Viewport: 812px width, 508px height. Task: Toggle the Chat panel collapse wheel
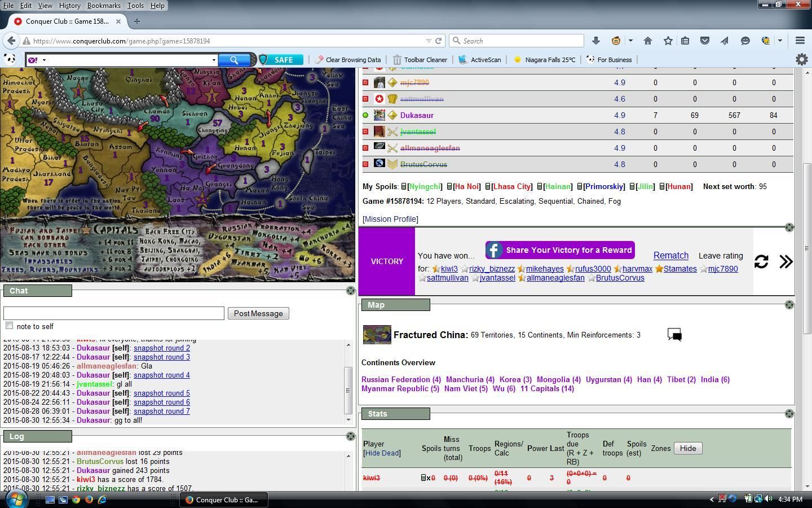351,291
